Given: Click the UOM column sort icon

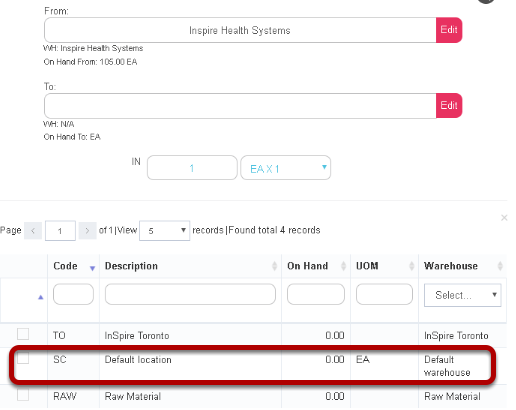Looking at the screenshot, I should tap(412, 266).
